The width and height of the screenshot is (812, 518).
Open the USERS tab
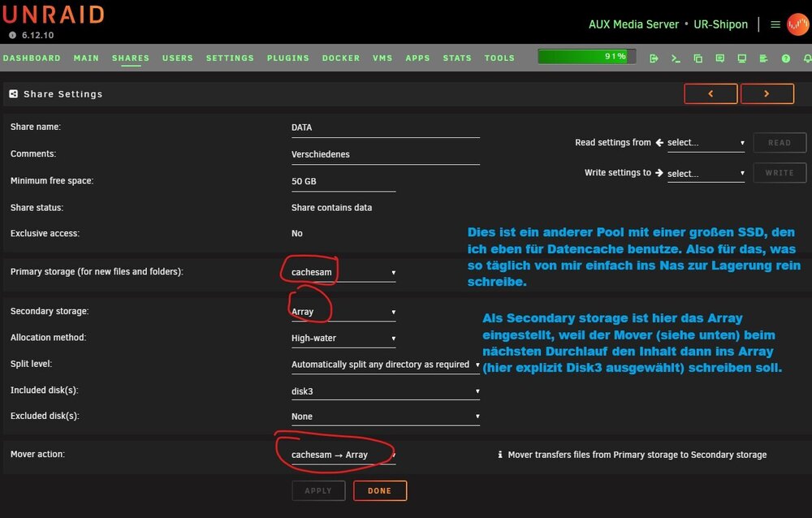pos(178,58)
